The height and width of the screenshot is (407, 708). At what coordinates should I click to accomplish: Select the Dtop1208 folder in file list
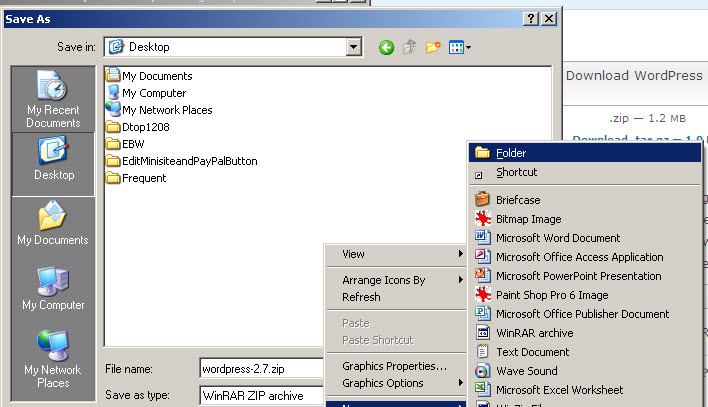click(146, 127)
